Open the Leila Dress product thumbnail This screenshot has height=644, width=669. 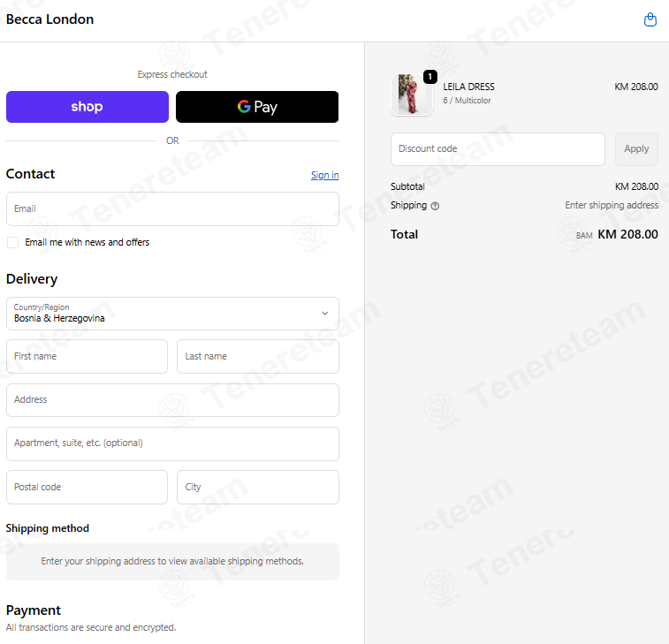411,95
